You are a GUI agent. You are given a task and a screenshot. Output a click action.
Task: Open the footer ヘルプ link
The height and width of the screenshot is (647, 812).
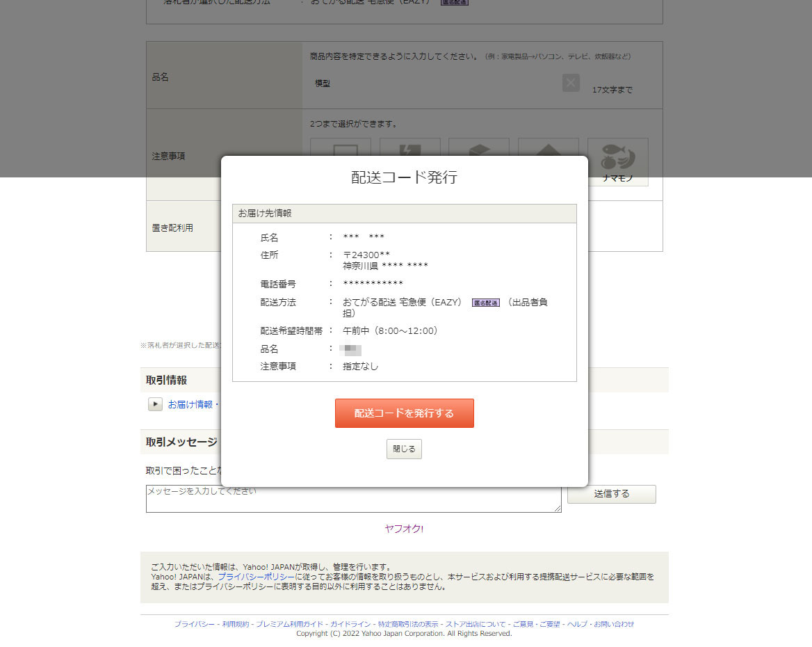coord(577,624)
